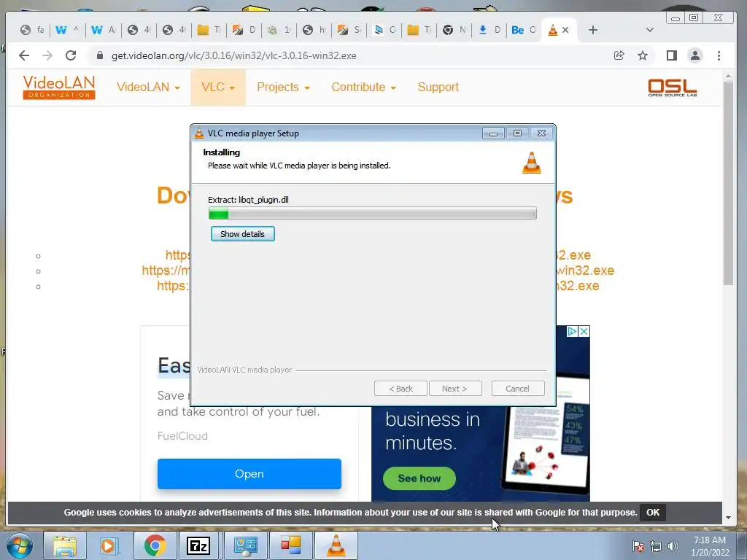Open Windows Explorer from the taskbar
Viewport: 747px width, 560px height.
click(x=65, y=545)
